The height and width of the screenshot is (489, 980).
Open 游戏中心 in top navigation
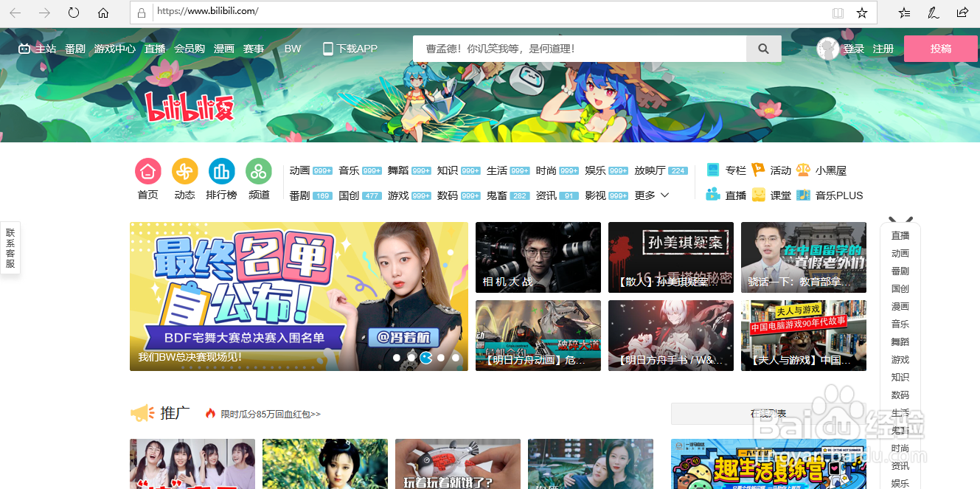click(x=115, y=49)
